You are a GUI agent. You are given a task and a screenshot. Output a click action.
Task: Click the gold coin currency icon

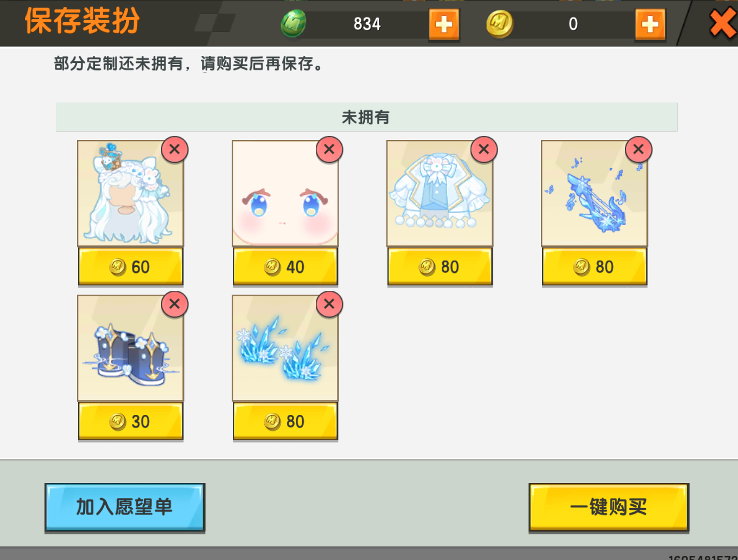(500, 24)
